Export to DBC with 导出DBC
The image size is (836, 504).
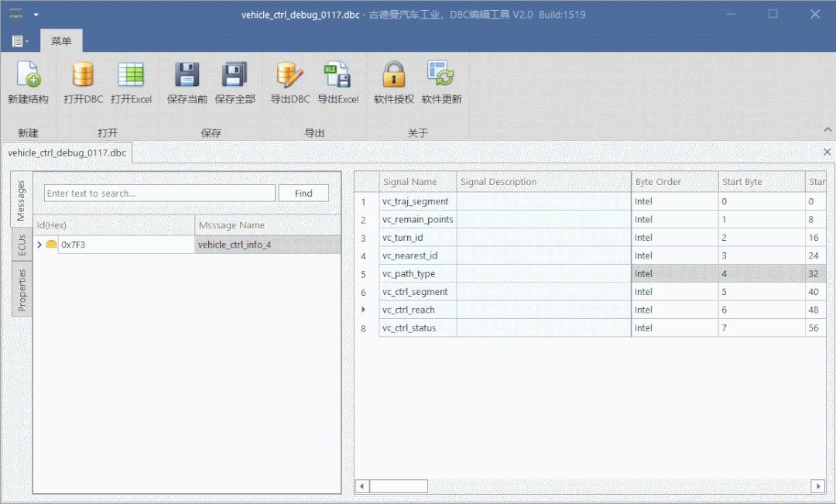290,83
